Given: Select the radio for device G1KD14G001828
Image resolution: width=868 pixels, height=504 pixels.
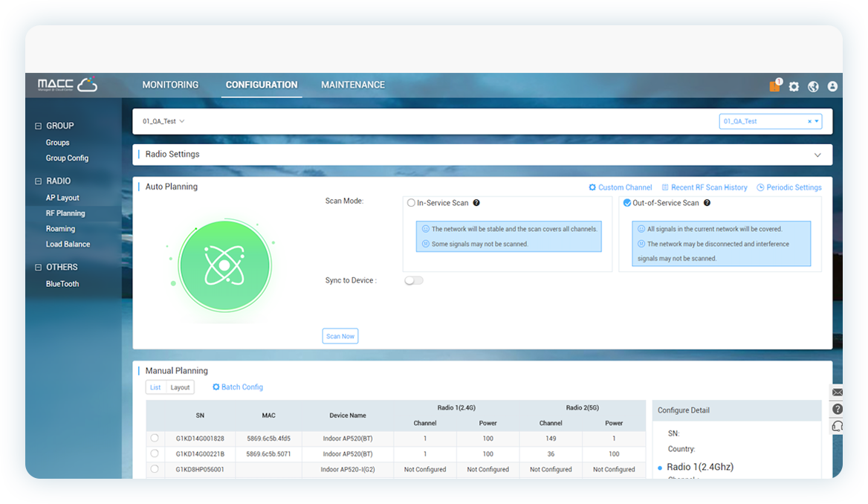Looking at the screenshot, I should coord(155,438).
